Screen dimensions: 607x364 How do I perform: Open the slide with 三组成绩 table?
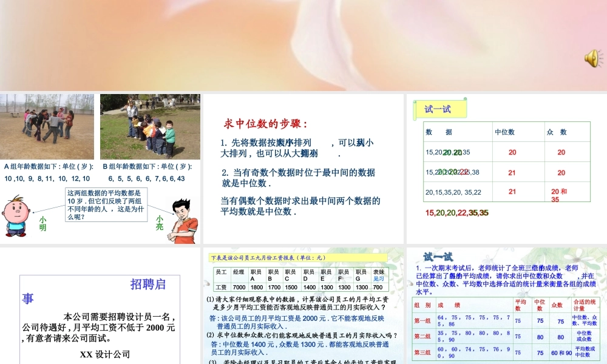tap(507, 306)
